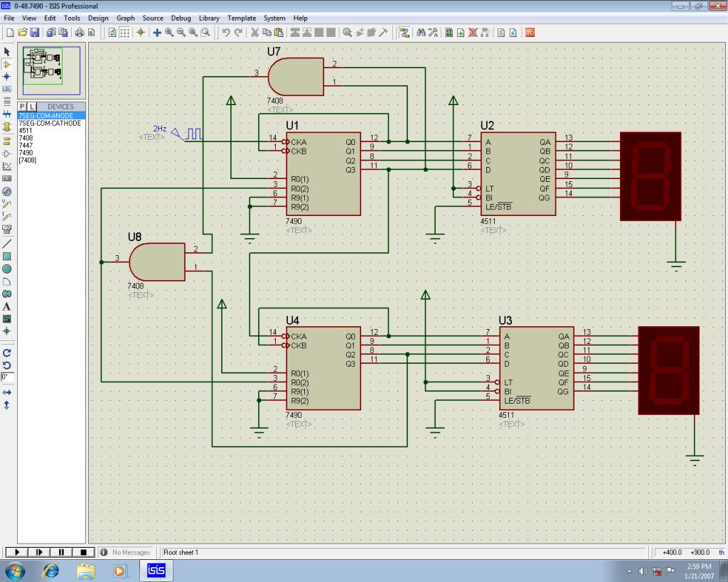Open the Debug menu
The width and height of the screenshot is (728, 582).
pyautogui.click(x=181, y=18)
